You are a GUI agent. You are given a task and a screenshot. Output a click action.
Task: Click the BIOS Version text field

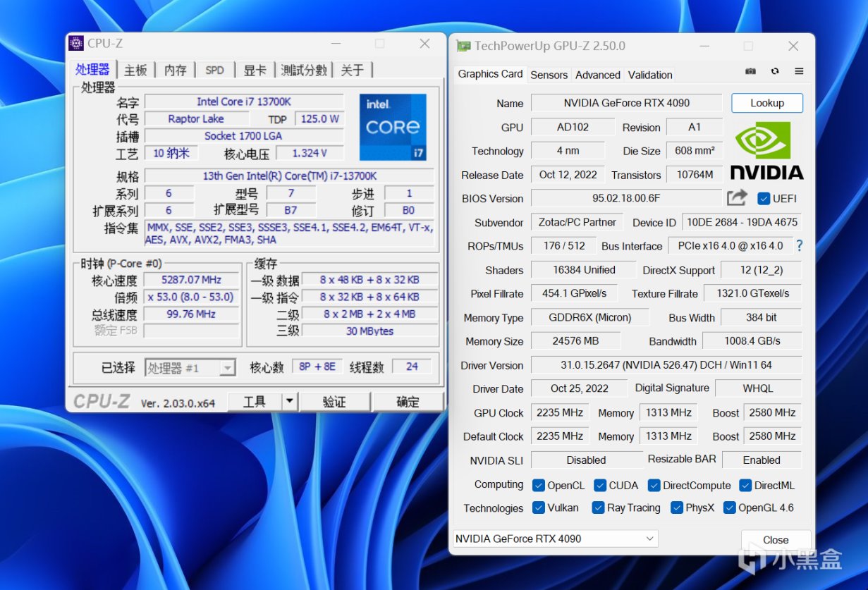click(x=626, y=199)
